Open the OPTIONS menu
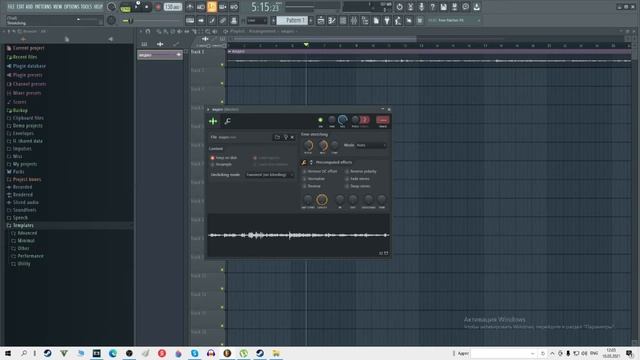 pos(72,7)
